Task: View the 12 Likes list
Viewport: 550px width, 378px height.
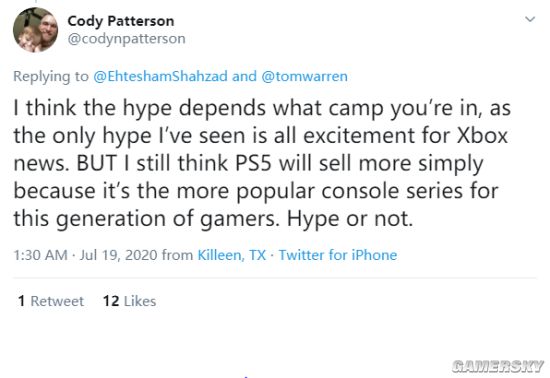Action: (x=129, y=301)
